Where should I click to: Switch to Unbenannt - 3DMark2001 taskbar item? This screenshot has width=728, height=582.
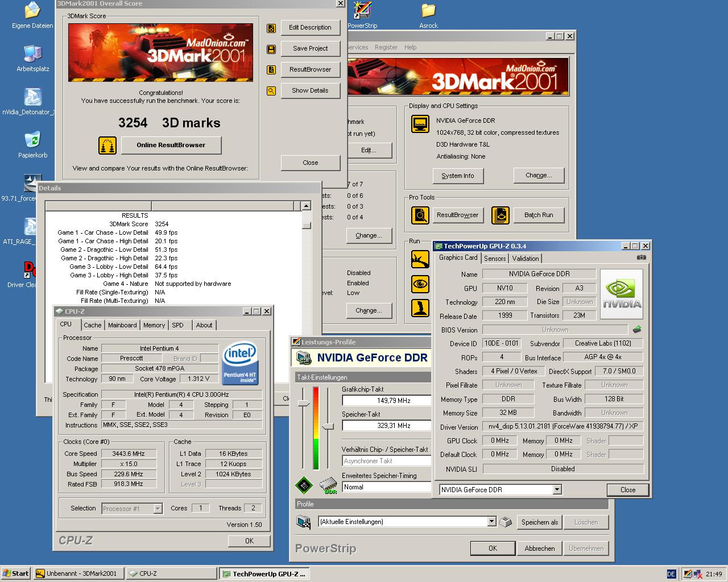[x=78, y=574]
